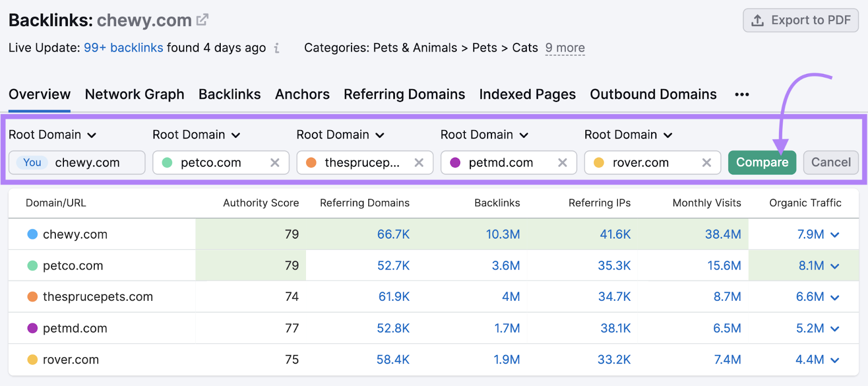Expand petco.com 8.1M organic traffic arrow
868x386 pixels.
pos(835,266)
